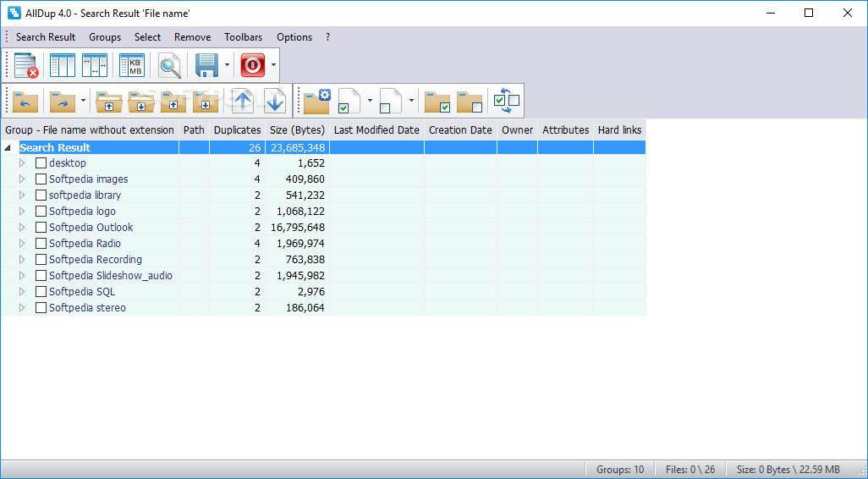Open dropdown arrow next to shutdown icon

273,65
